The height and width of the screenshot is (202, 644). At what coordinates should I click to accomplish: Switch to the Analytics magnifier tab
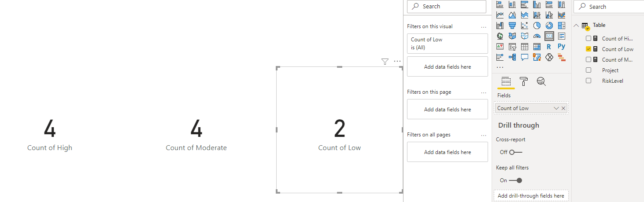541,81
